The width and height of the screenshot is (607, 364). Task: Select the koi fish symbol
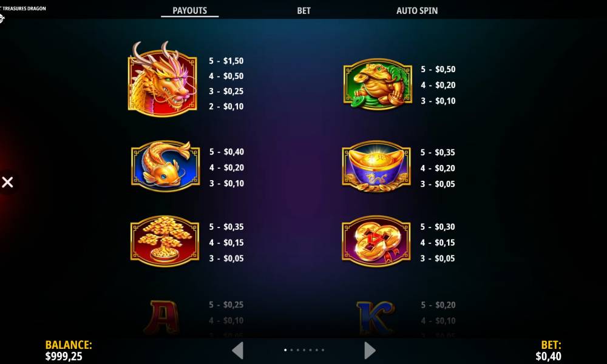[x=165, y=166]
